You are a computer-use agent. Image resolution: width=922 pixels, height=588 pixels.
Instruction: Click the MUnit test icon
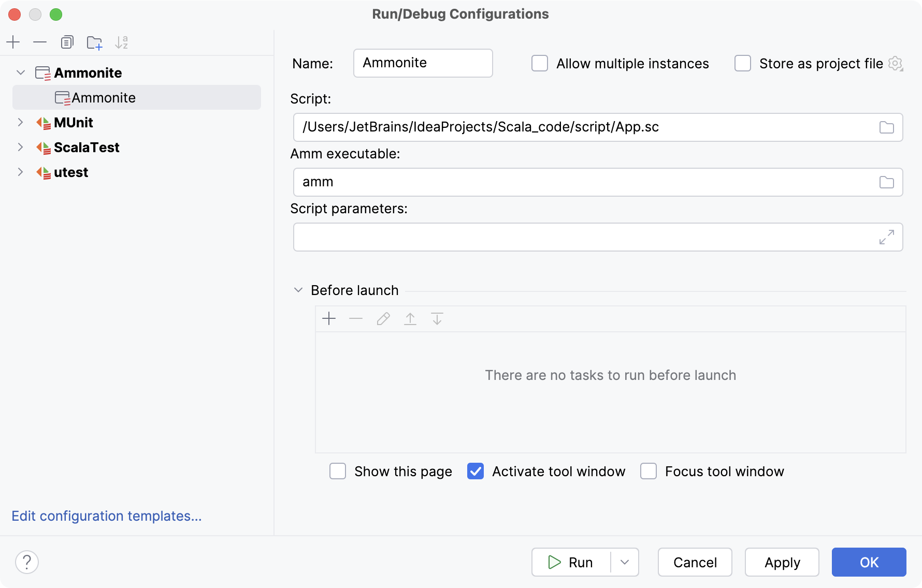[43, 123]
